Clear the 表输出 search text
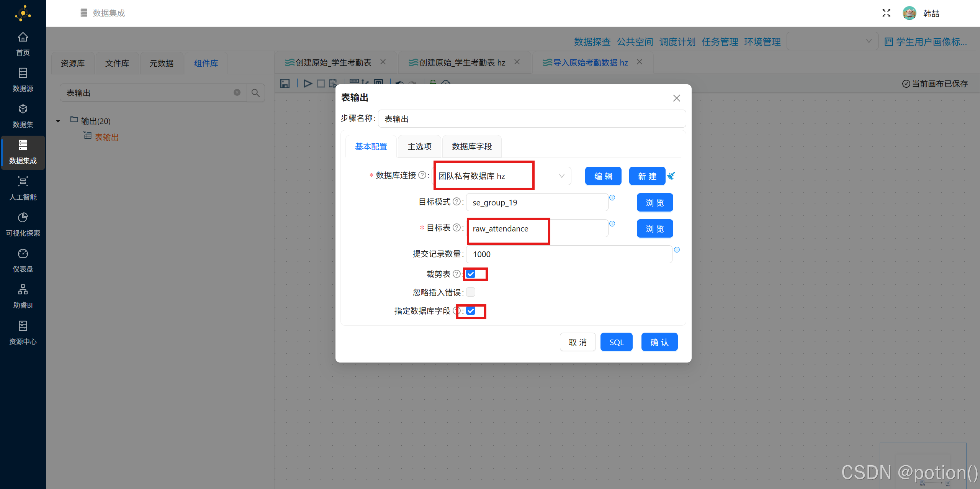980x489 pixels. click(237, 92)
